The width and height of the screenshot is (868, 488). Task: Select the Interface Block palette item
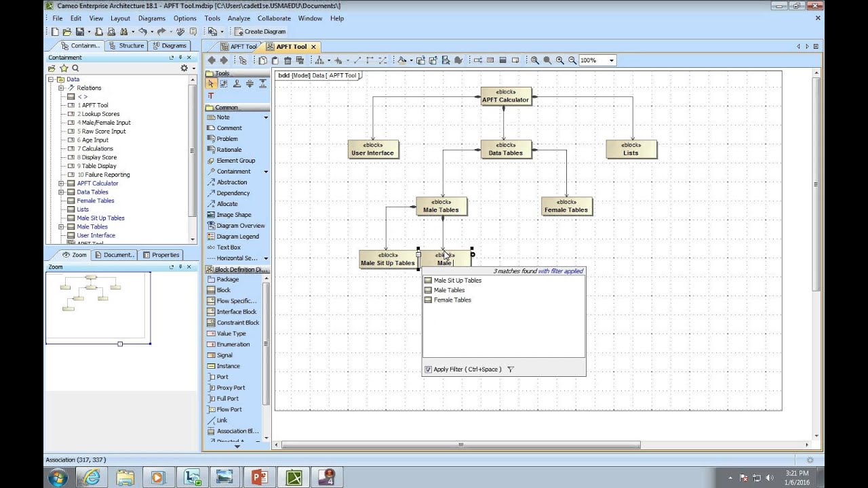(x=237, y=312)
